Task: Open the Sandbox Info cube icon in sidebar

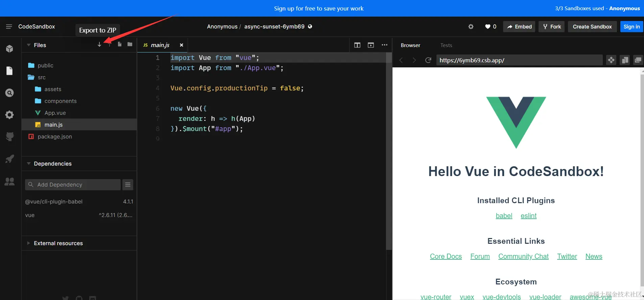Action: [9, 49]
